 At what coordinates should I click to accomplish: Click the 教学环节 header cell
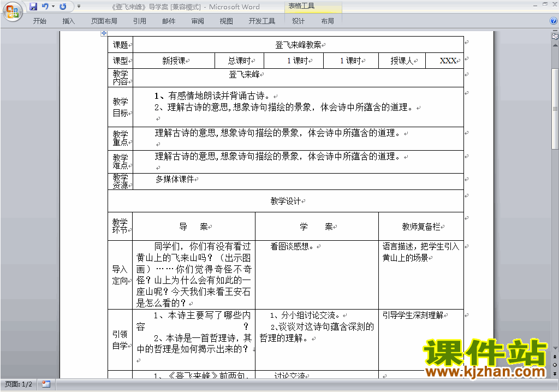point(120,226)
